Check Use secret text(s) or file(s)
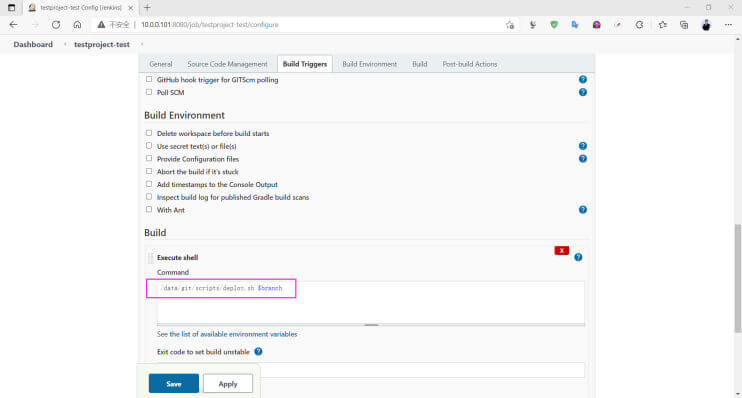This screenshot has height=398, width=742. pyautogui.click(x=149, y=146)
